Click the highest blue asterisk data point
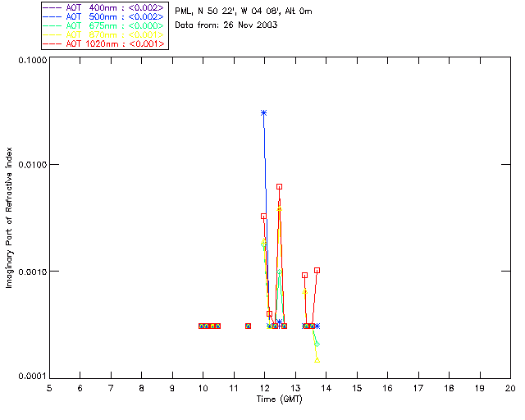Viewport: 525px width, 420px height. (264, 113)
